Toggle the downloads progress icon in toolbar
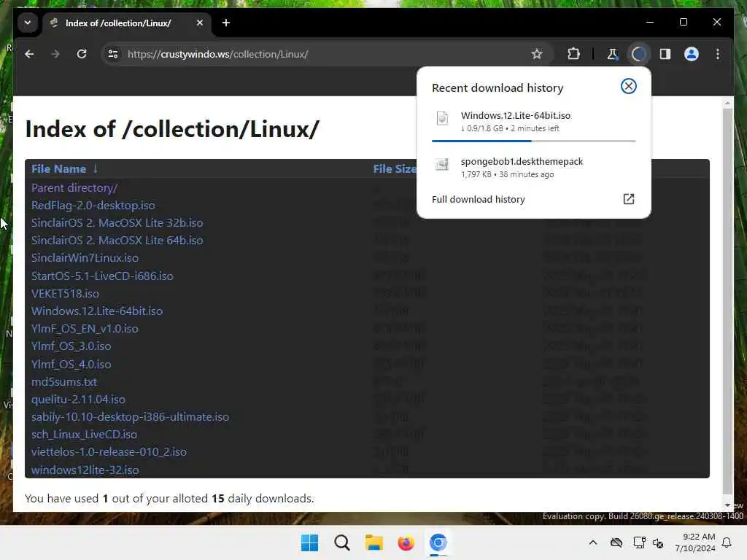Screen dimensions: 747x560 638,54
